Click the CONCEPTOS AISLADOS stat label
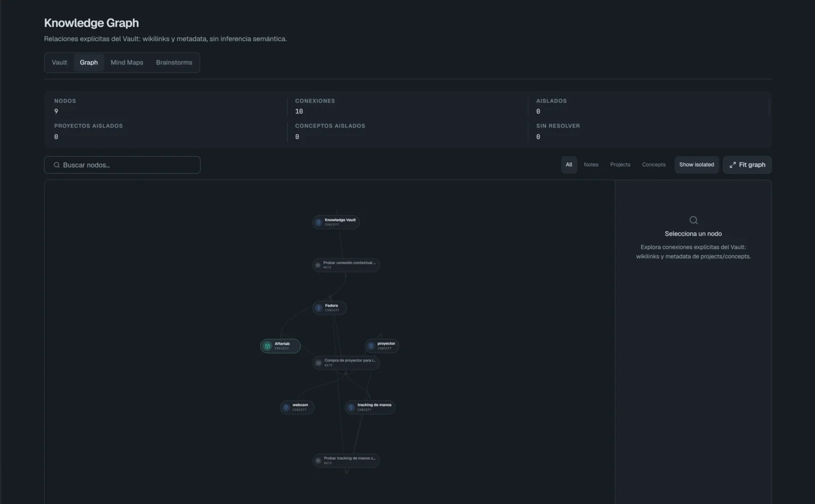Screen dimensions: 815x504 tap(330, 126)
